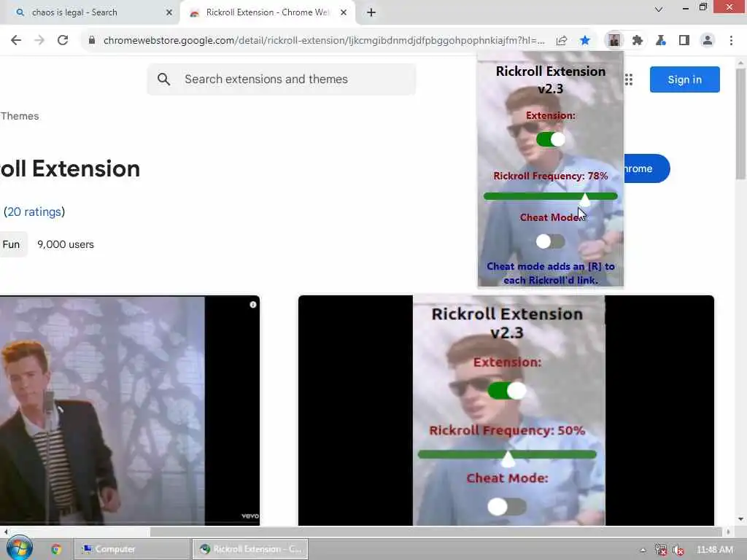Screen dimensions: 747x560
Task: Open the Windows Start button
Action: pos(19,548)
